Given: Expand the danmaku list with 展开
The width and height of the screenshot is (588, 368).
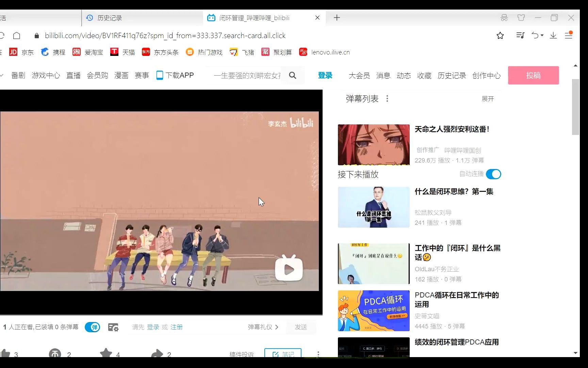Looking at the screenshot, I should pyautogui.click(x=488, y=99).
